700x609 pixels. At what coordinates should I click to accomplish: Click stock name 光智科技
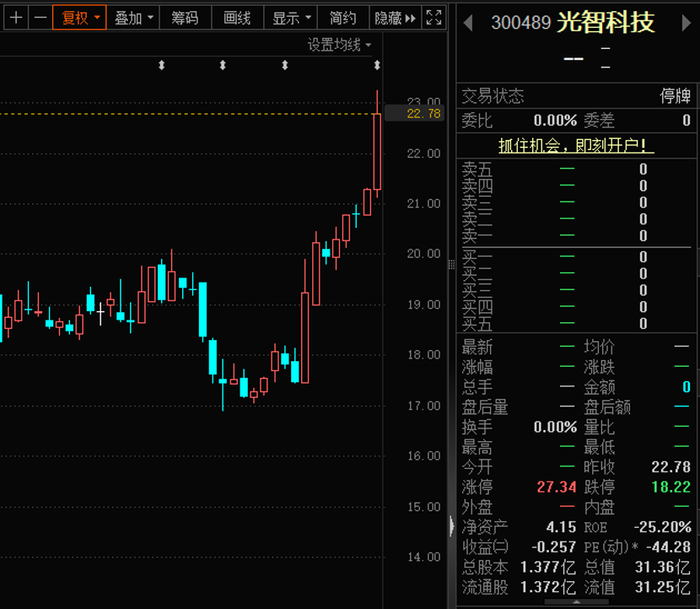(606, 21)
